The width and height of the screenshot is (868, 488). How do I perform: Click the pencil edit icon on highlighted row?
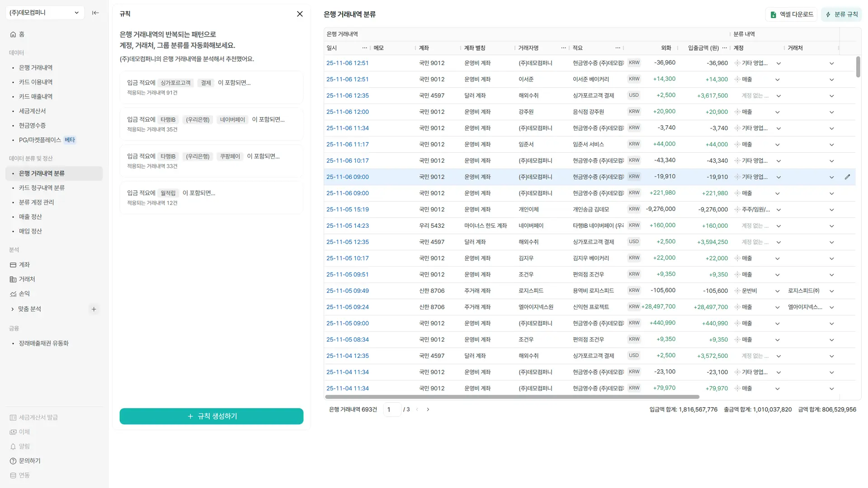pos(847,177)
